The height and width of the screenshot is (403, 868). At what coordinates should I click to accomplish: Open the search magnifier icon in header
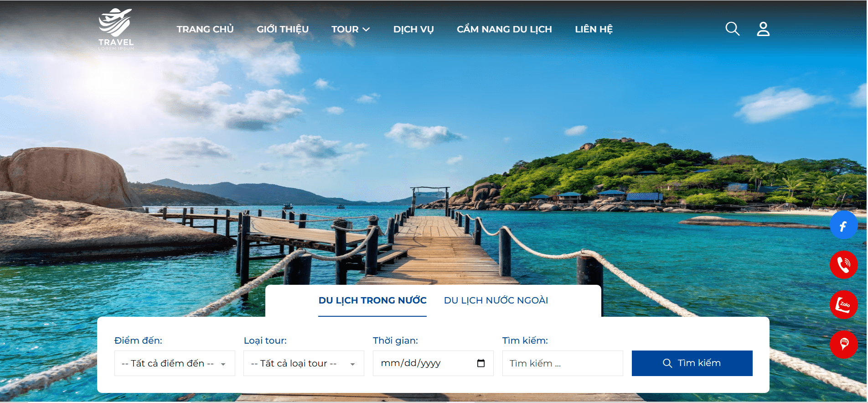(732, 29)
